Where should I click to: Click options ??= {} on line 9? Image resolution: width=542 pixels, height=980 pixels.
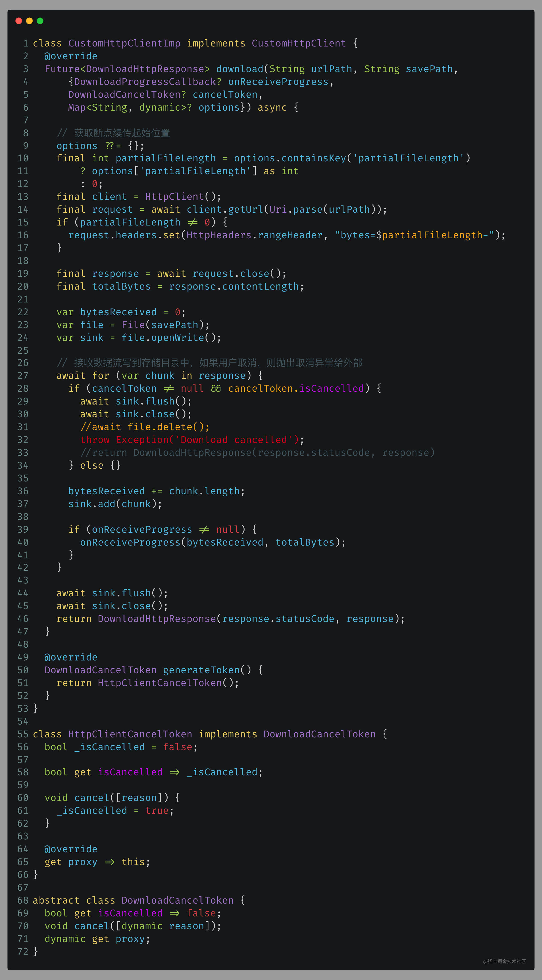(x=98, y=146)
